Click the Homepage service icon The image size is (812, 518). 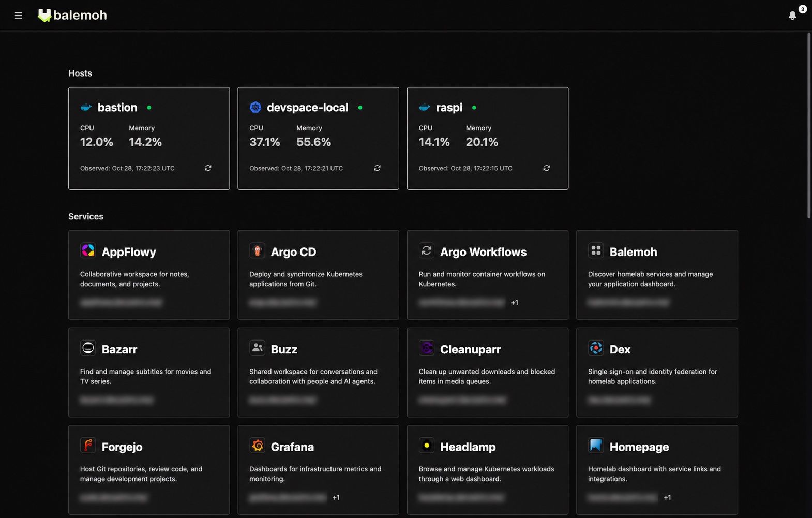point(596,445)
